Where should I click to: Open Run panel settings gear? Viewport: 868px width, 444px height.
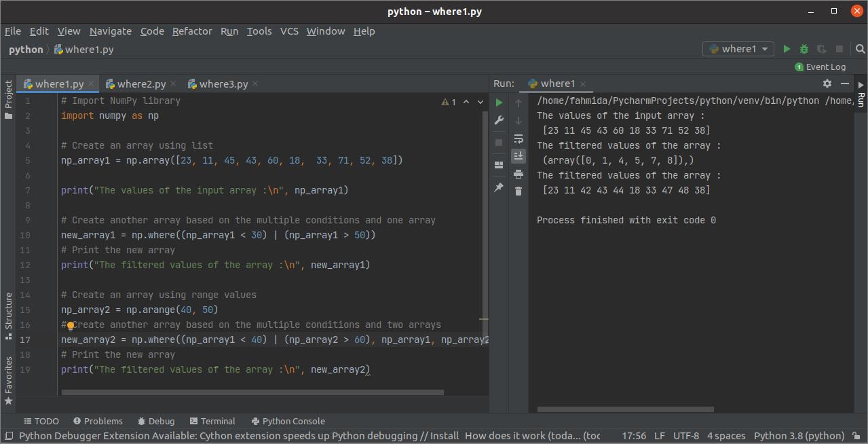(827, 84)
